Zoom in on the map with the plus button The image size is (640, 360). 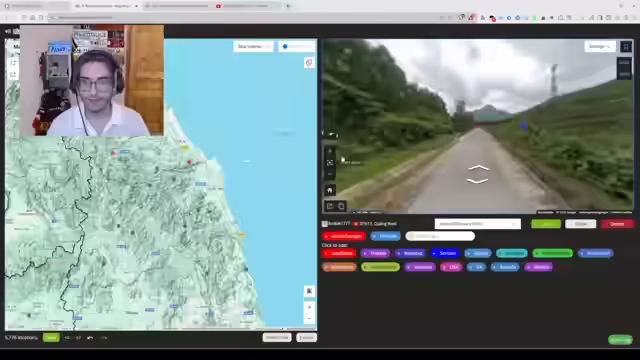click(x=309, y=307)
